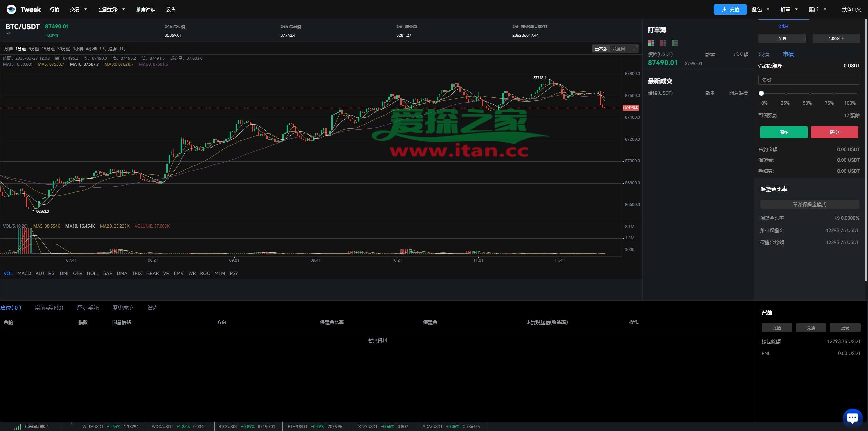The width and height of the screenshot is (868, 431).
Task: Select 限價 limit order type
Action: tap(764, 54)
